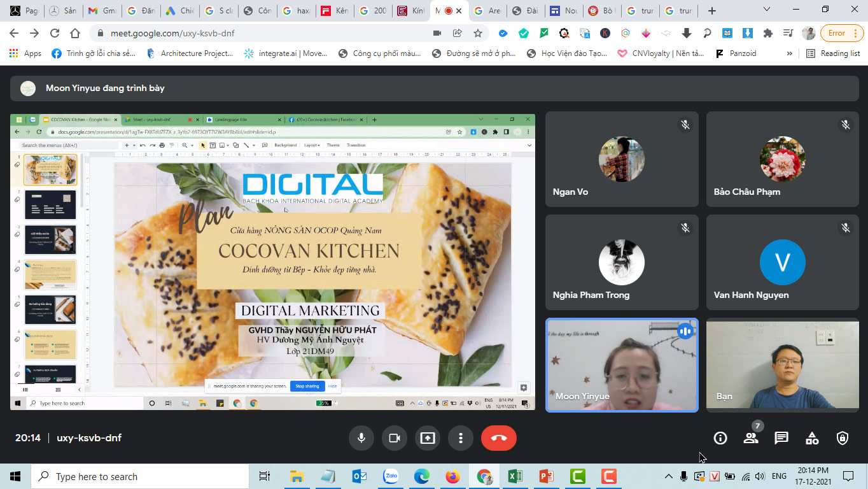Click the Windows taskbar search box
The image size is (868, 489).
(x=140, y=476)
